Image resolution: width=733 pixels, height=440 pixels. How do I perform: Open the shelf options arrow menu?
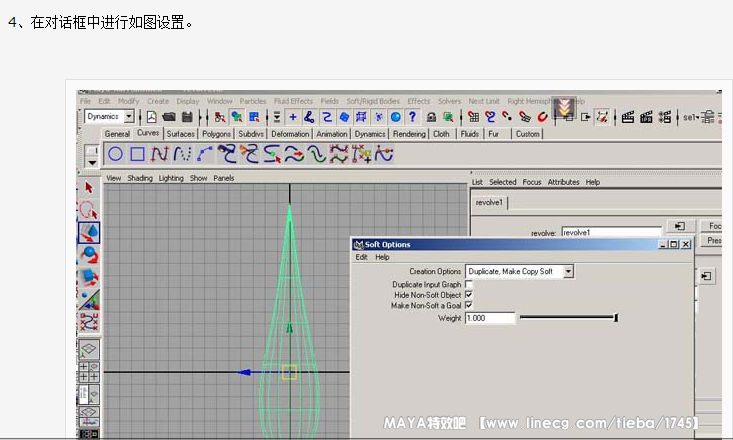click(92, 160)
